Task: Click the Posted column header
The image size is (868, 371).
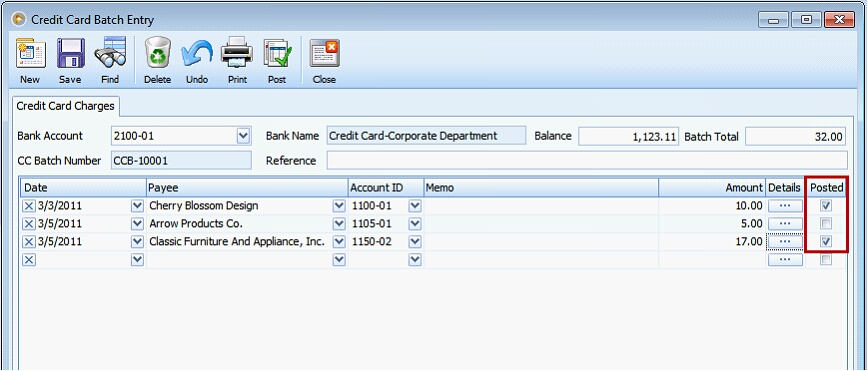Action: tap(826, 188)
